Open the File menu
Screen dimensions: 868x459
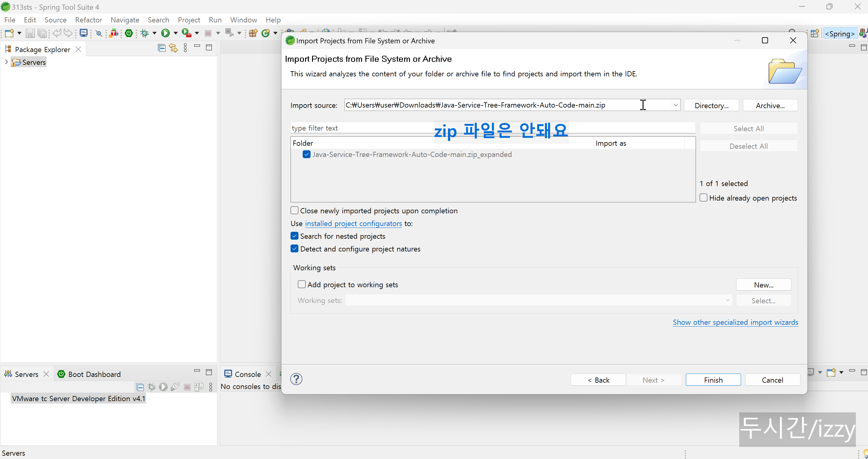click(x=10, y=20)
